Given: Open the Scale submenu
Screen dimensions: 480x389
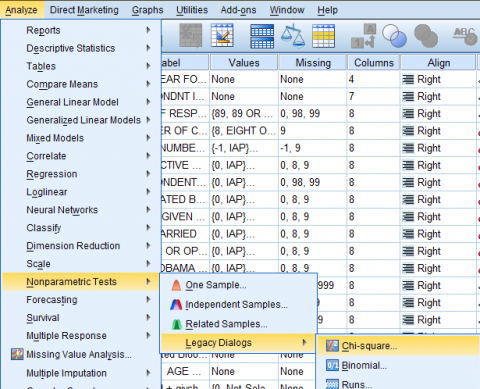Looking at the screenshot, I should point(81,264).
